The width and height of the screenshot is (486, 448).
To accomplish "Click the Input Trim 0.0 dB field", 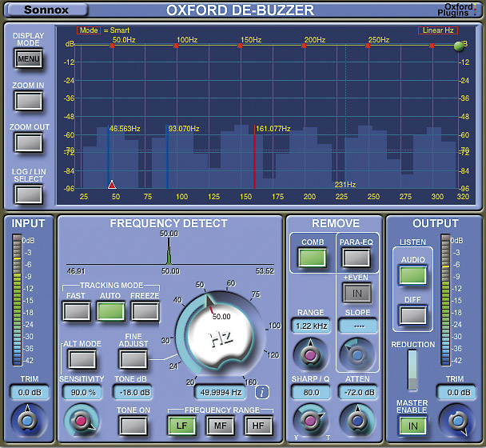I will pyautogui.click(x=30, y=393).
